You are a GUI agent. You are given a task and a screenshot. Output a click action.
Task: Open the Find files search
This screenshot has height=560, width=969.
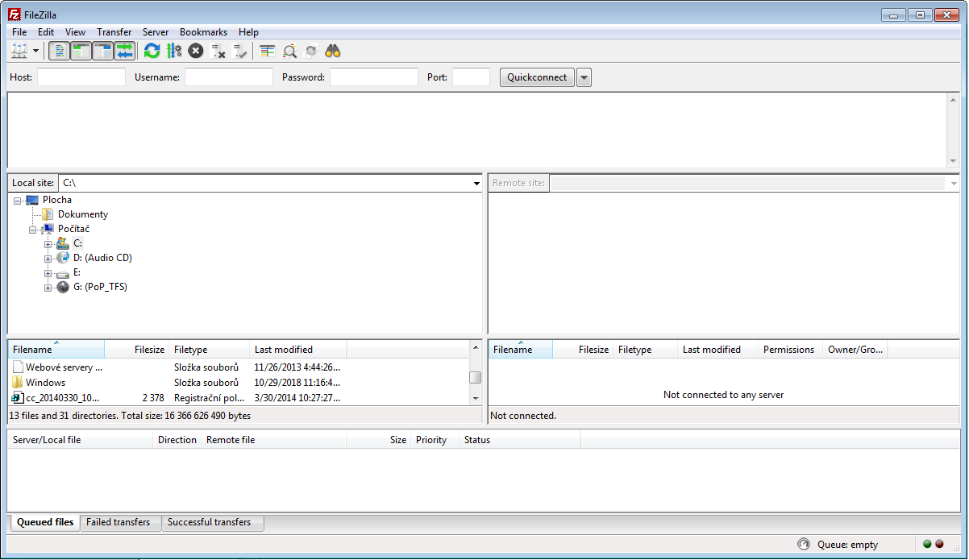coord(333,50)
